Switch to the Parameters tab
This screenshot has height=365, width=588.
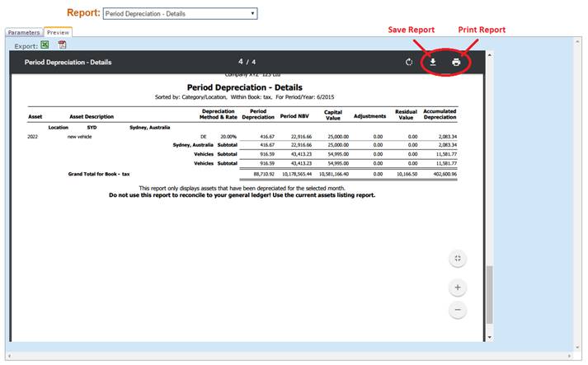pos(24,33)
